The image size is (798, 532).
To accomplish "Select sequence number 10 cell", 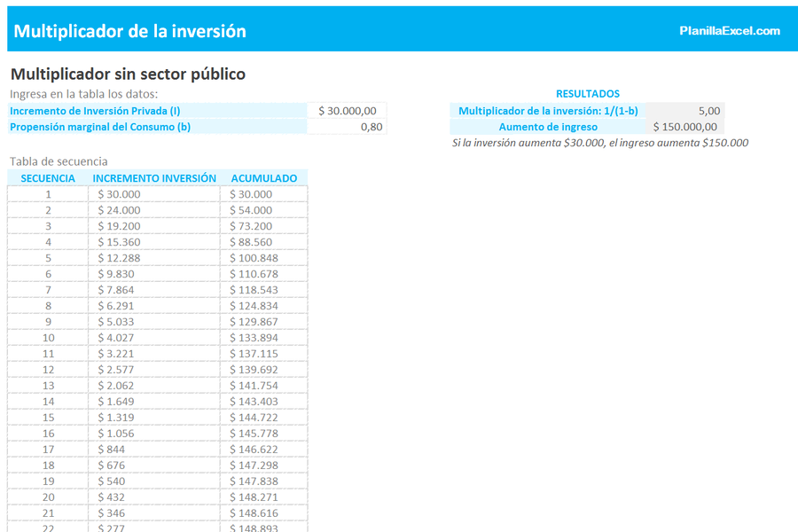I will [x=48, y=338].
